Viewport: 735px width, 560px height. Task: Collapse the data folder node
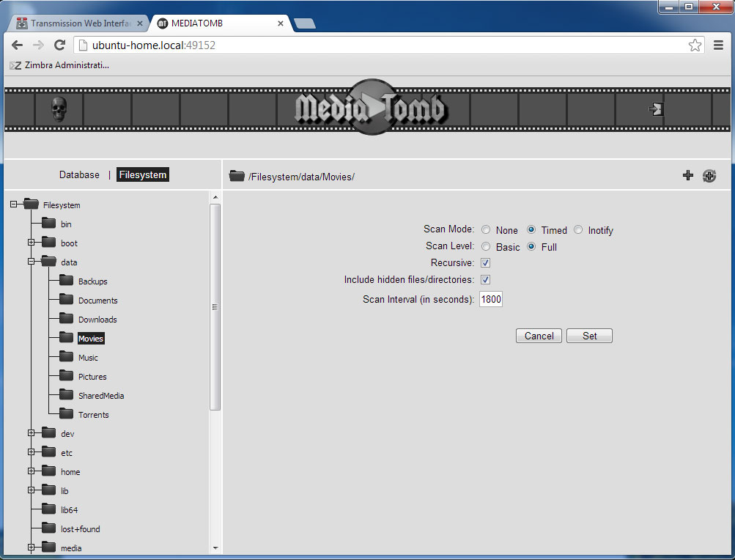point(31,261)
